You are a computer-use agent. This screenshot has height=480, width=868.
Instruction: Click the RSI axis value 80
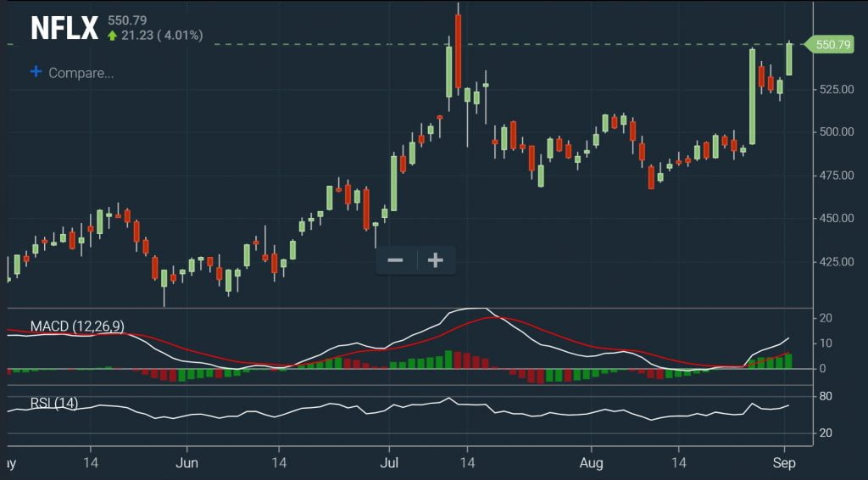(x=826, y=396)
